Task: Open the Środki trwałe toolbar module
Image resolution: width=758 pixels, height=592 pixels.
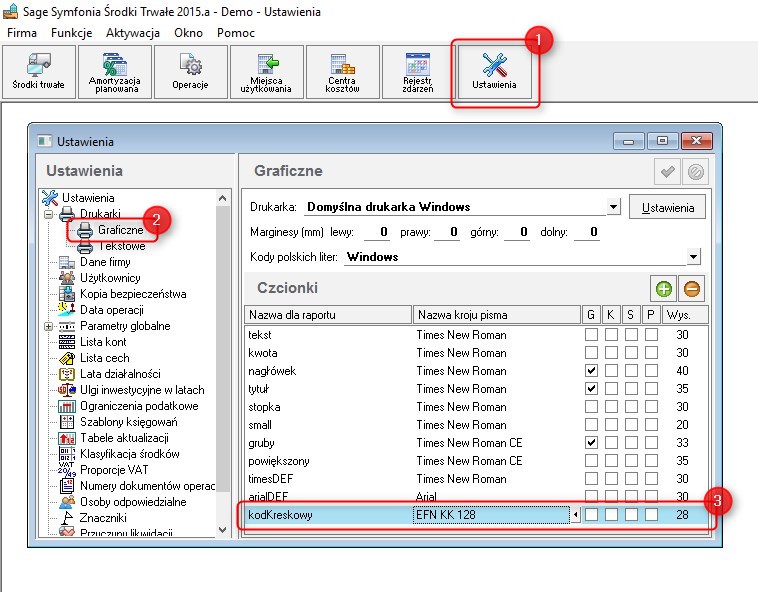Action: pos(38,72)
